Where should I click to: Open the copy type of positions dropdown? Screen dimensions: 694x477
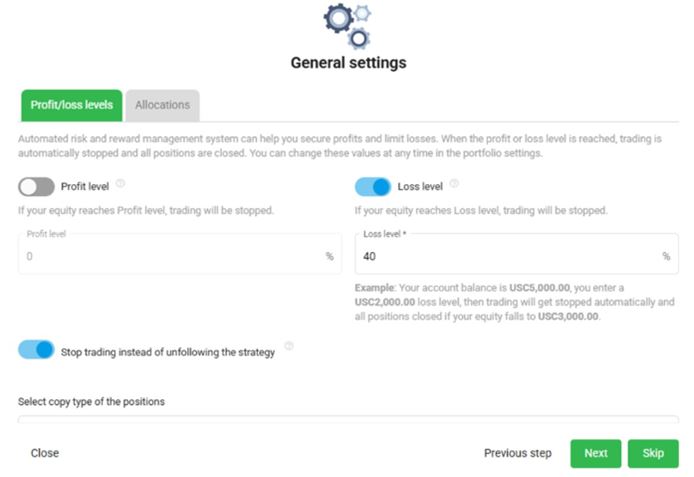click(348, 421)
